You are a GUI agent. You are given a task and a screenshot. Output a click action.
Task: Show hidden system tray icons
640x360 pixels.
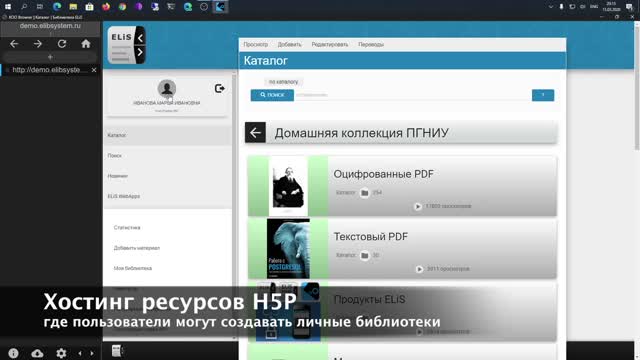point(551,7)
